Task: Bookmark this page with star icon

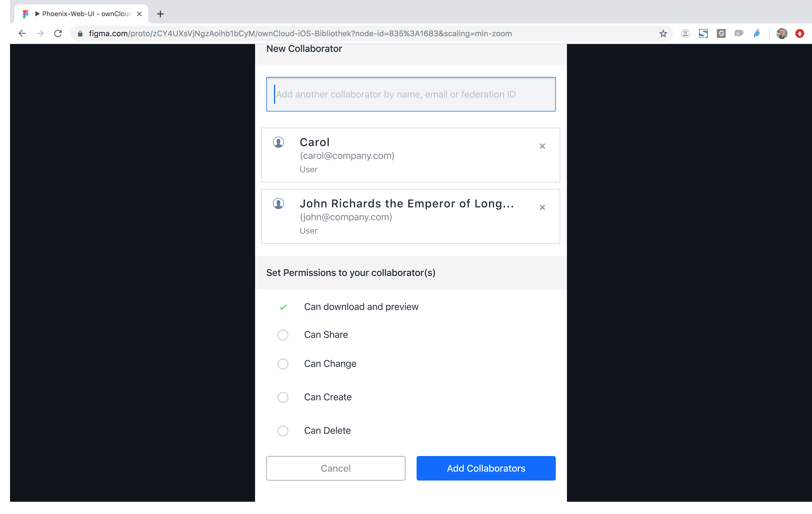Action: [x=663, y=33]
